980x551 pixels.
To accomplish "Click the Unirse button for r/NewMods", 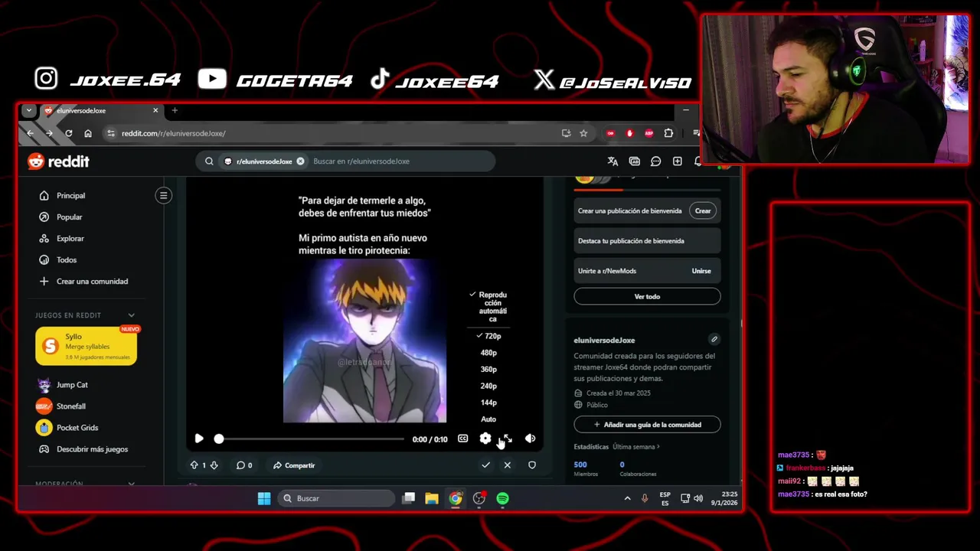I will (x=701, y=271).
